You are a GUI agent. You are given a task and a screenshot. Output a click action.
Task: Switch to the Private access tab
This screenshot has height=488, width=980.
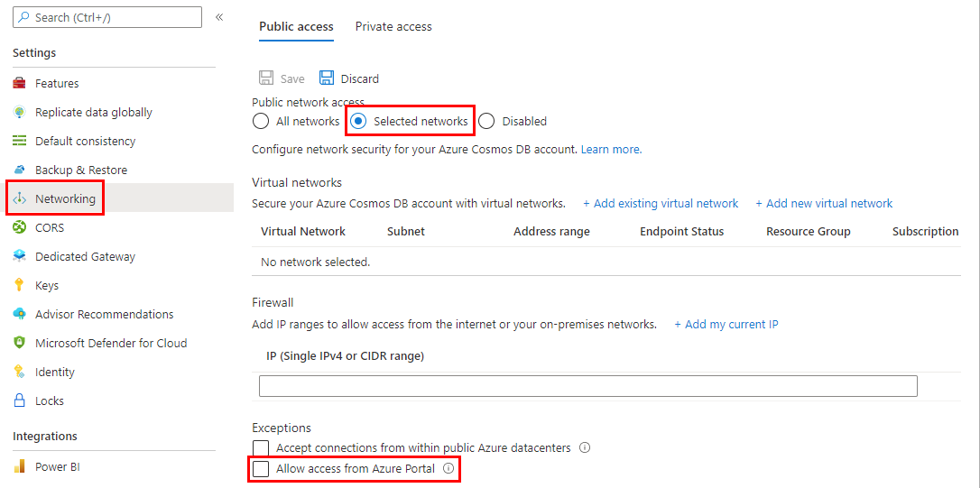(393, 27)
